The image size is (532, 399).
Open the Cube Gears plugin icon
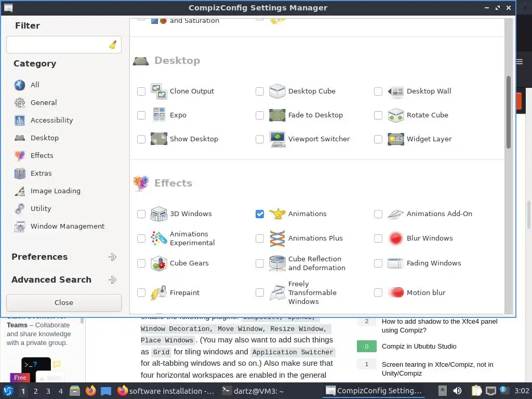[x=159, y=263]
